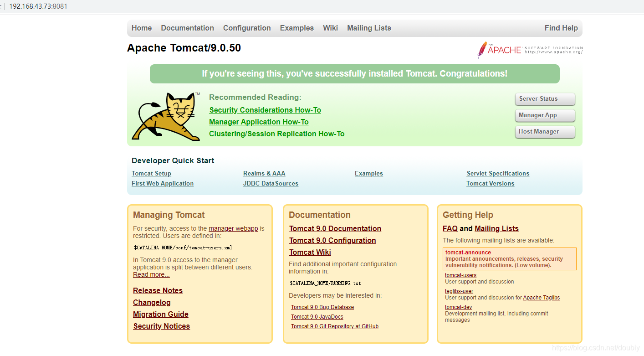Image resolution: width=644 pixels, height=356 pixels.
Task: Click Find Help in navigation bar
Action: click(x=561, y=28)
